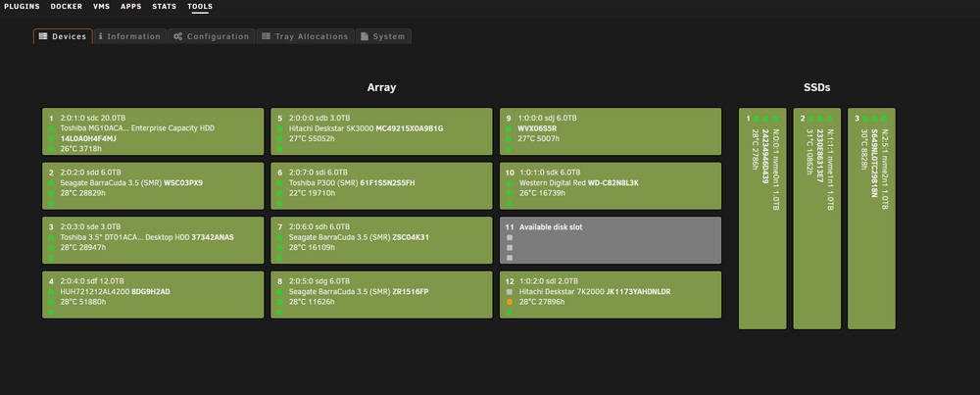Click the Array section heading

[381, 88]
